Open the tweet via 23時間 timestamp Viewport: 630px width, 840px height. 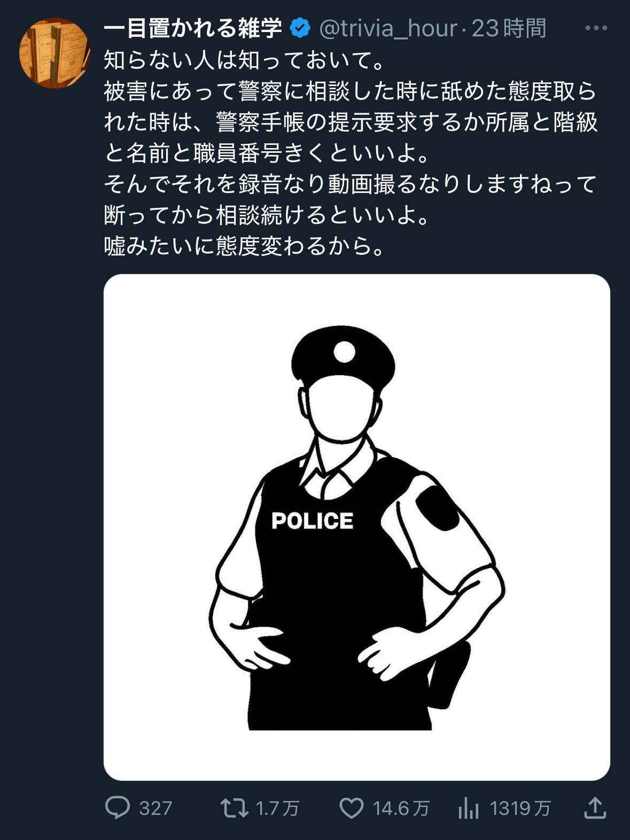[509, 28]
